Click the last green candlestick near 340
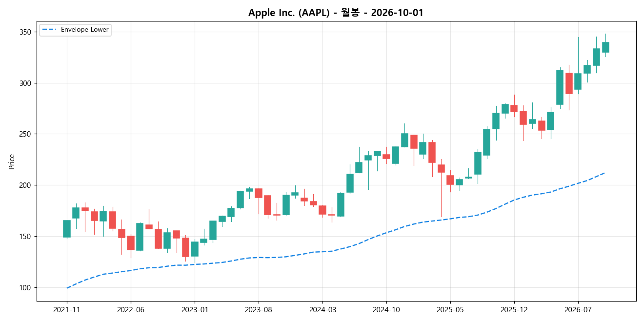The height and width of the screenshot is (322, 644). pyautogui.click(x=605, y=47)
